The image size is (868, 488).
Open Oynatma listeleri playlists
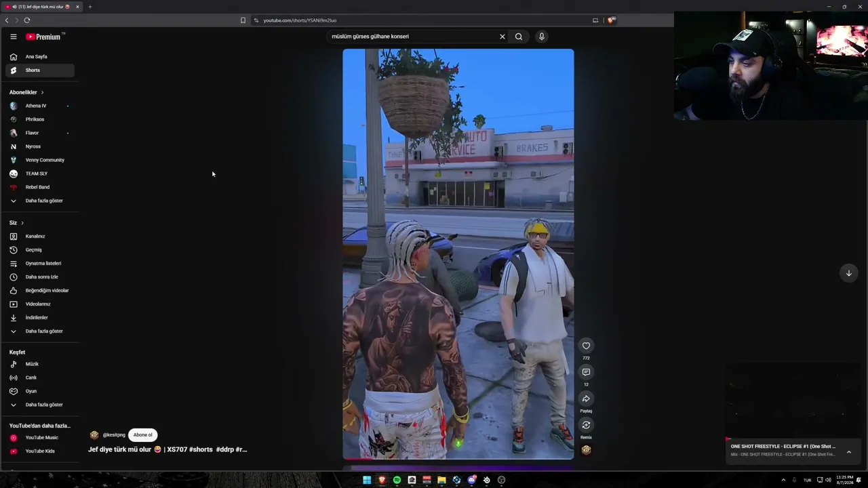(40, 264)
